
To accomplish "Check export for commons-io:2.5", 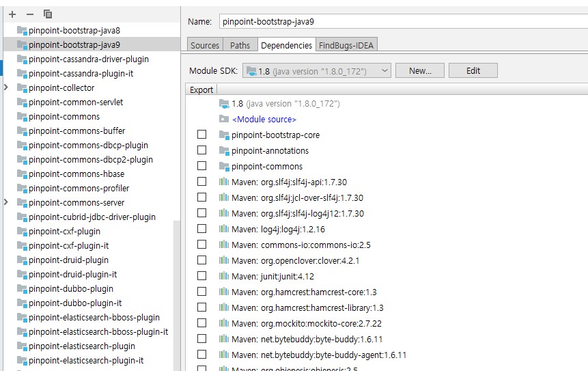I will coord(201,245).
